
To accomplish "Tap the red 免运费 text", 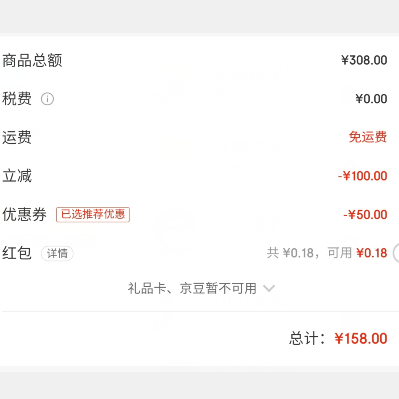I will (x=368, y=137).
